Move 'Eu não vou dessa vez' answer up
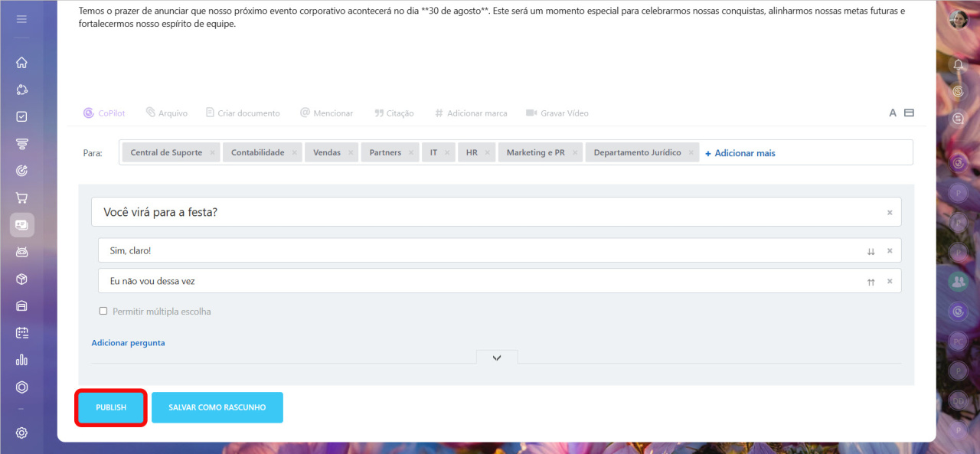This screenshot has height=454, width=980. pyautogui.click(x=871, y=282)
